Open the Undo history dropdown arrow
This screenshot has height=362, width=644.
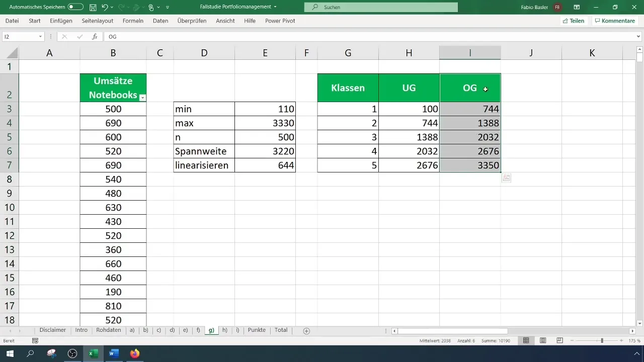pyautogui.click(x=112, y=8)
